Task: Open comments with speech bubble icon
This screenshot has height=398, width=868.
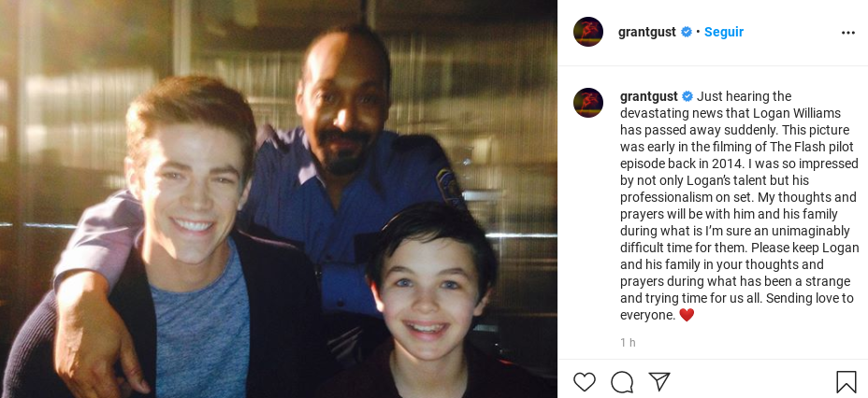Action: point(622,382)
